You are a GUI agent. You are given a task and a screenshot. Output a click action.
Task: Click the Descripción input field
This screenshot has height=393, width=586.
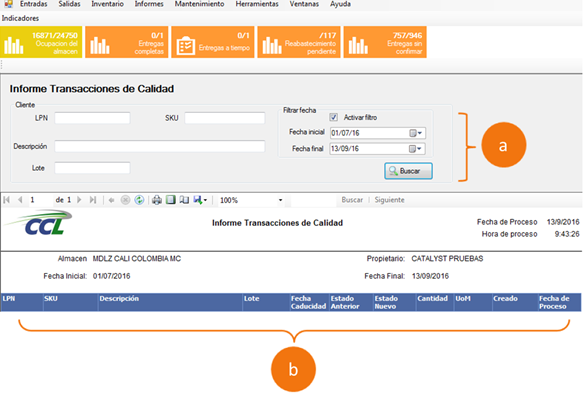(x=160, y=146)
